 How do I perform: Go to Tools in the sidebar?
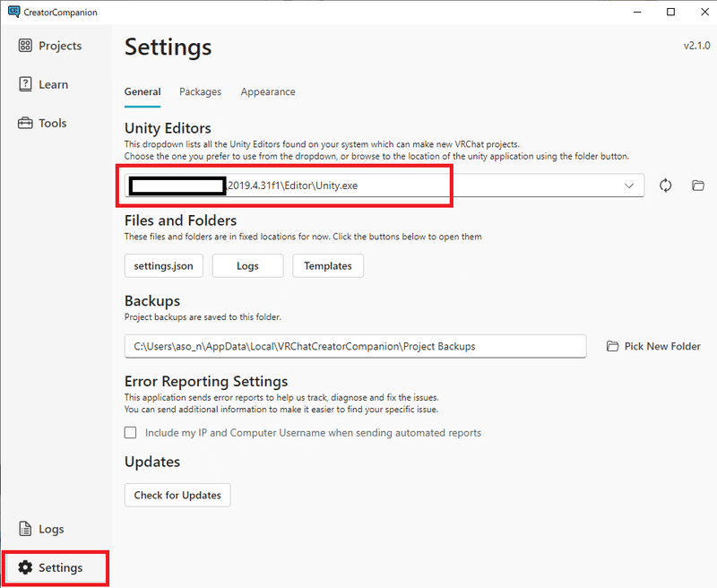click(43, 123)
